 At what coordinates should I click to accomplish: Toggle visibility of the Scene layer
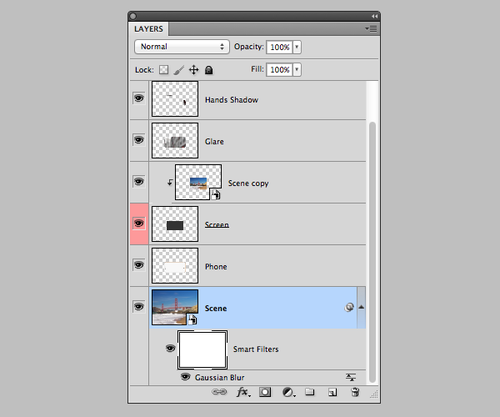pos(139,306)
